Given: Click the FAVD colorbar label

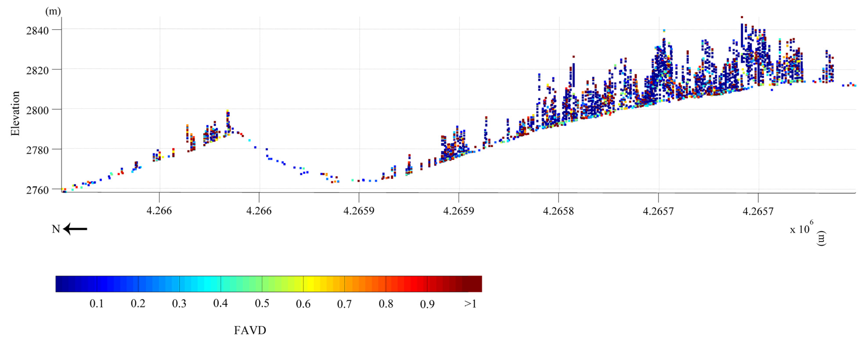Looking at the screenshot, I should (250, 330).
